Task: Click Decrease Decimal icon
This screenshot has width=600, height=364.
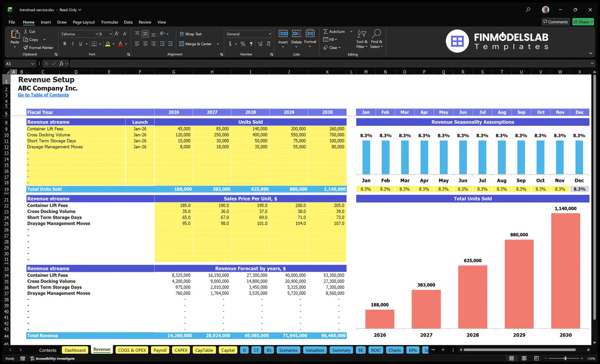Action: click(x=268, y=44)
